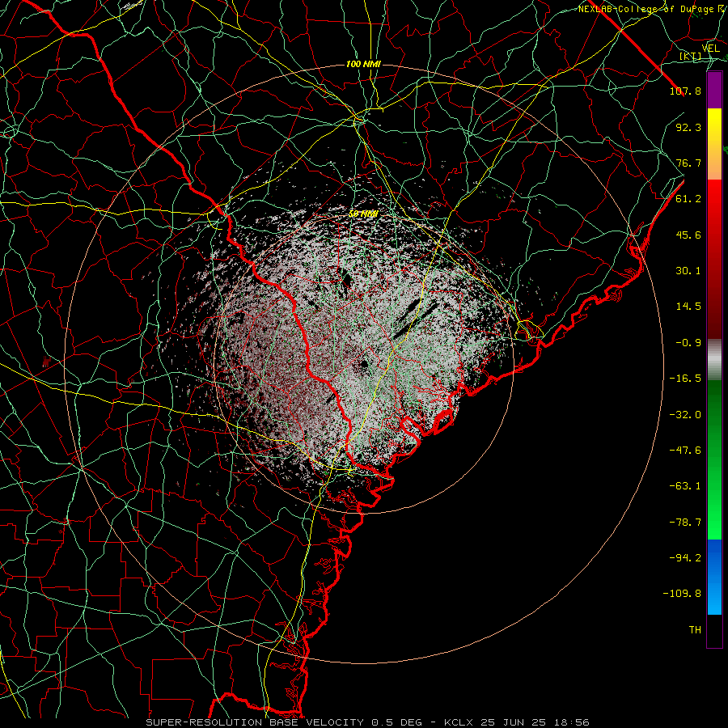The image size is (728, 728).
Task: Click the 14.5 legend value
Action: (688, 307)
